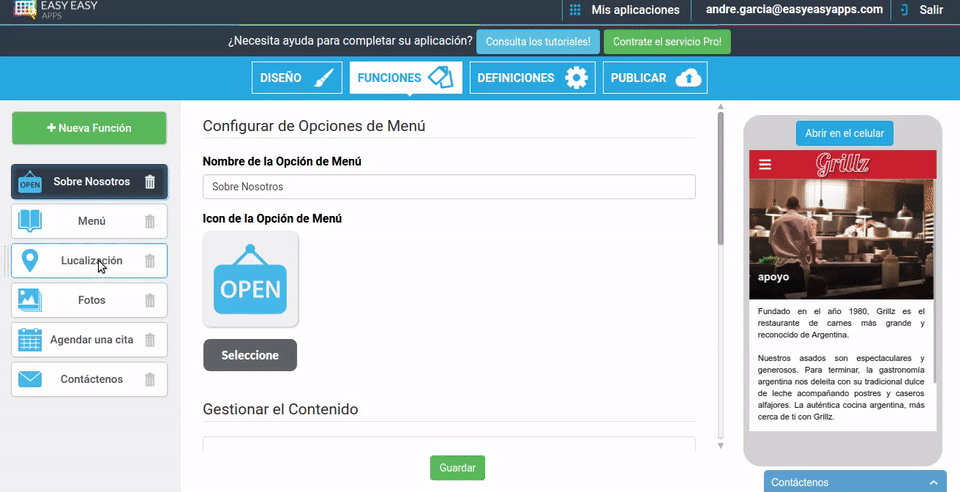Click the envelope icon for Contáctenos
The width and height of the screenshot is (960, 492).
click(x=30, y=379)
